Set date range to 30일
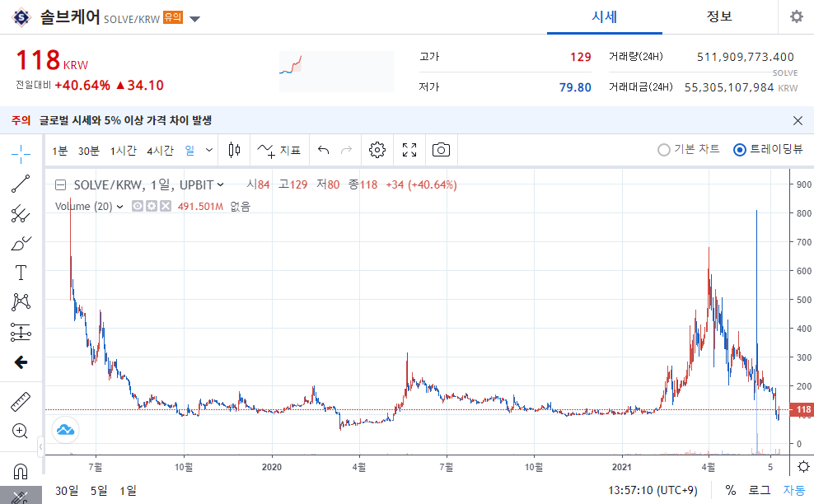 click(67, 490)
